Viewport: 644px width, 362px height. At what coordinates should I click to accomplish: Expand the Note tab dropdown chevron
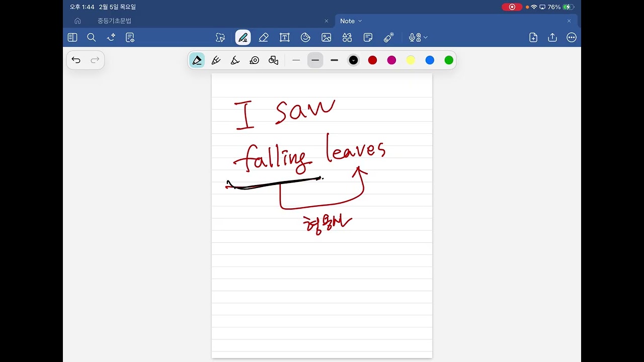(x=360, y=21)
